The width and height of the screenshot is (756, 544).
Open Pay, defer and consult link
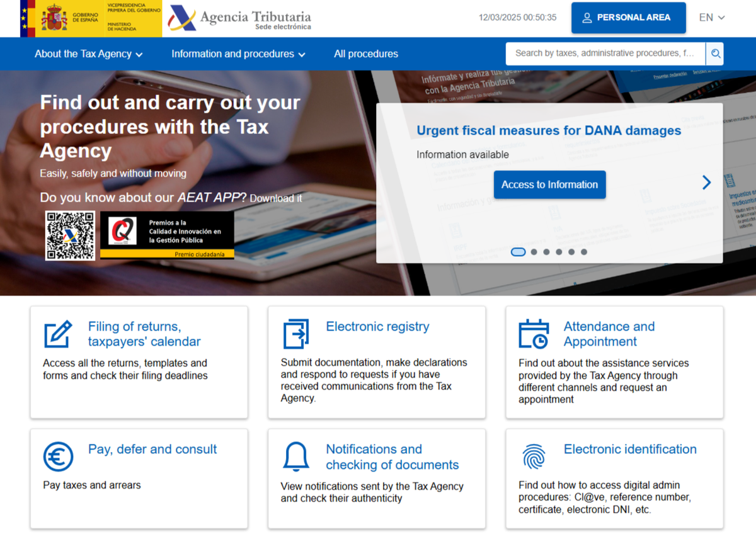(152, 450)
